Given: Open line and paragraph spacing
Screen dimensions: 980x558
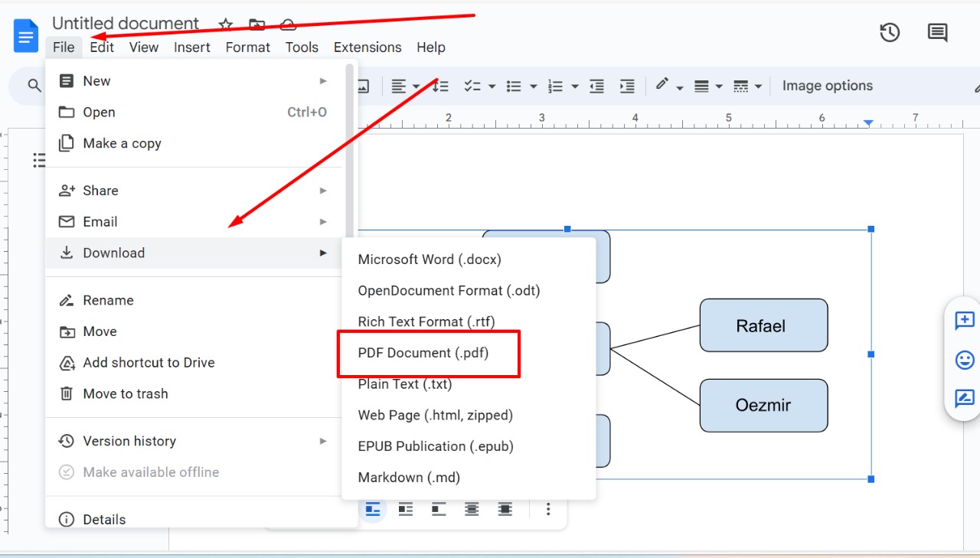Looking at the screenshot, I should [x=440, y=86].
